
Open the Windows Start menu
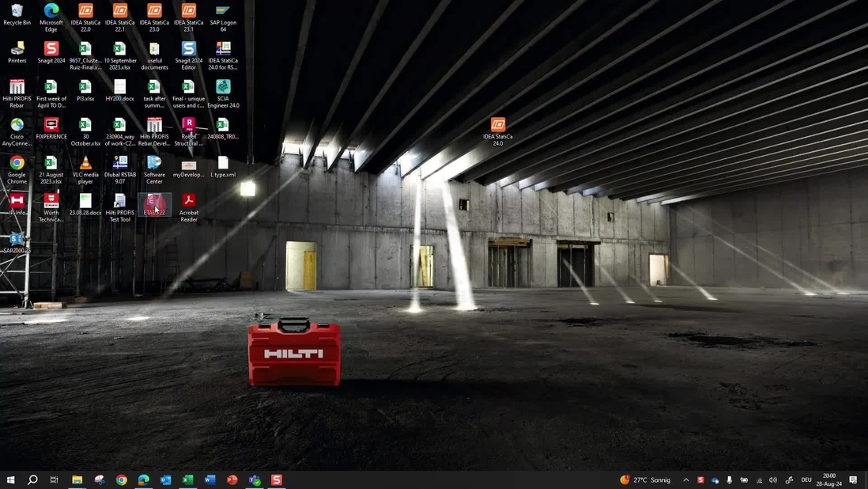pos(10,480)
